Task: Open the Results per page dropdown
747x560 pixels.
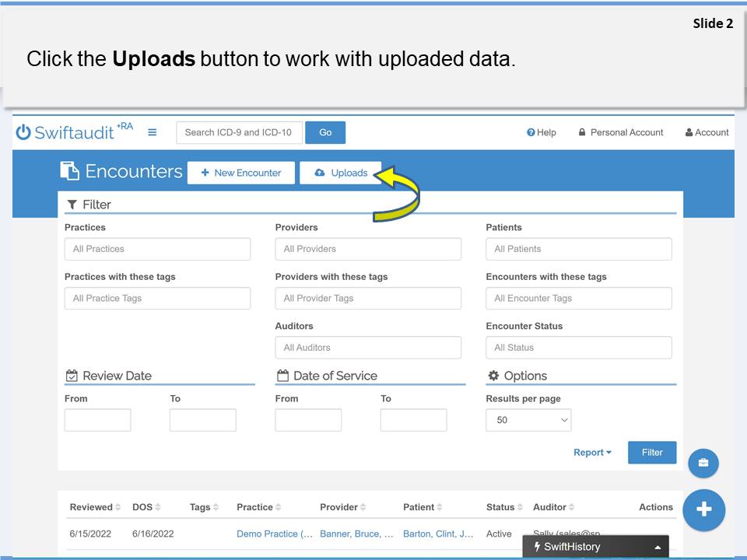Action: 528,420
